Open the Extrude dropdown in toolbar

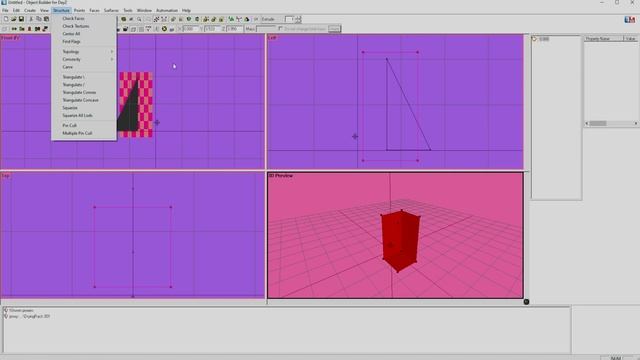271,19
